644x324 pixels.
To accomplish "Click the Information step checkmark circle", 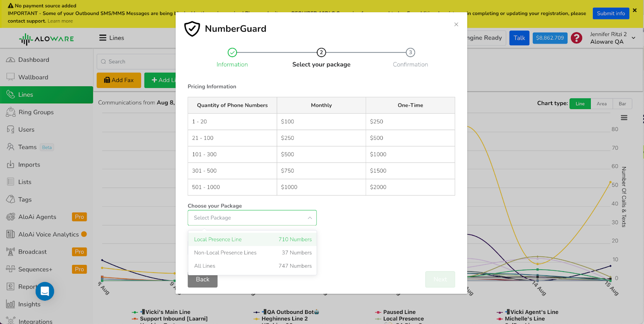I will 232,52.
